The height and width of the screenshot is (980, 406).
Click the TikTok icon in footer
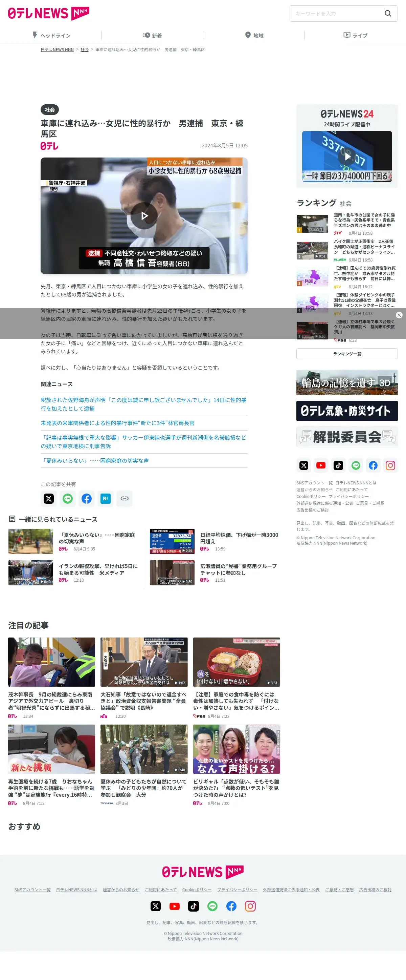193,906
